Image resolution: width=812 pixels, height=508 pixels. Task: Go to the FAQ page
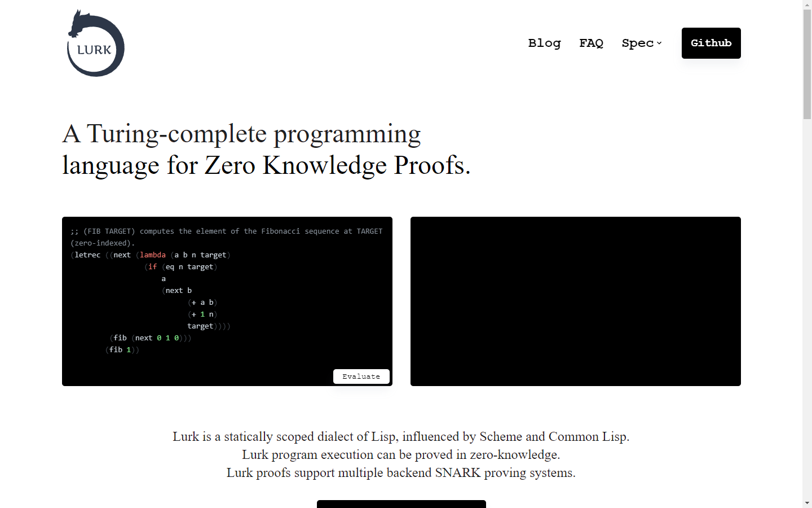click(x=591, y=43)
